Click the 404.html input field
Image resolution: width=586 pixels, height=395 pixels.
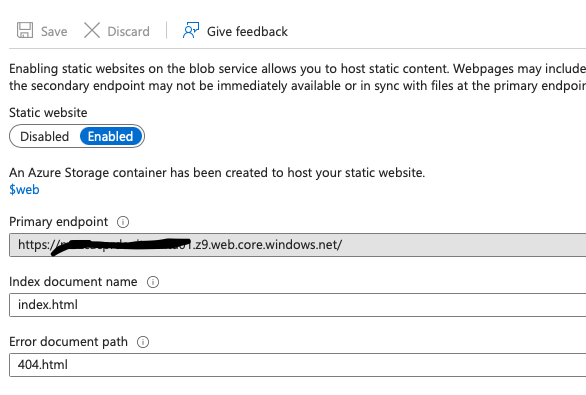pos(297,365)
